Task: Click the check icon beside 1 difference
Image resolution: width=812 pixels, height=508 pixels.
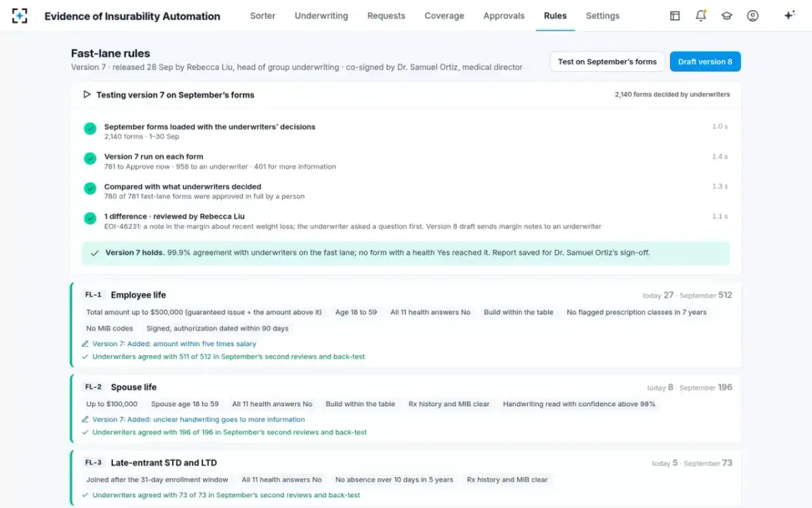Action: pos(90,218)
